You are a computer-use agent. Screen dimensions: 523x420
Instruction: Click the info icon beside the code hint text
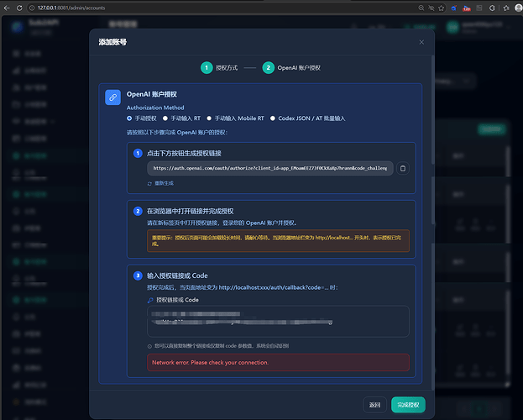(x=149, y=346)
